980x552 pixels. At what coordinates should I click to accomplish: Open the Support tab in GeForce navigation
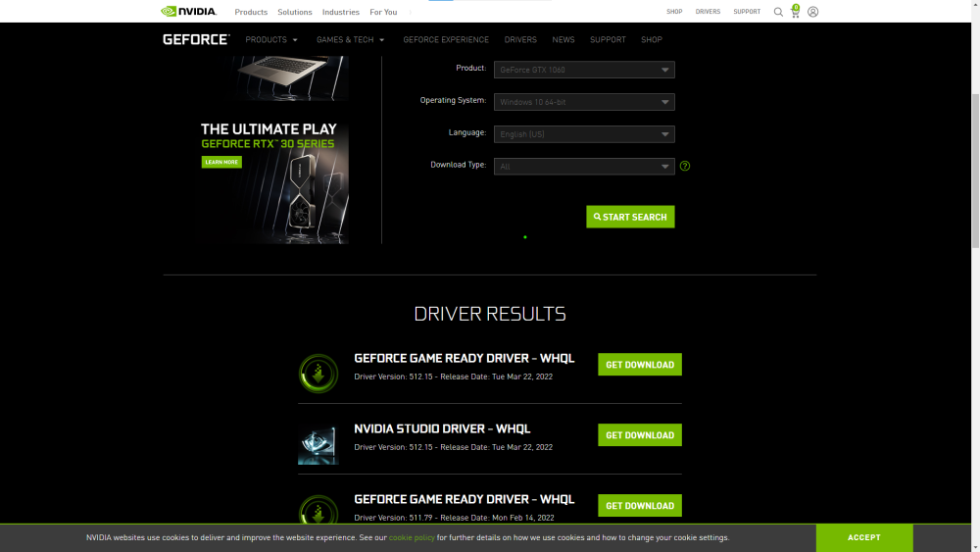click(x=608, y=39)
